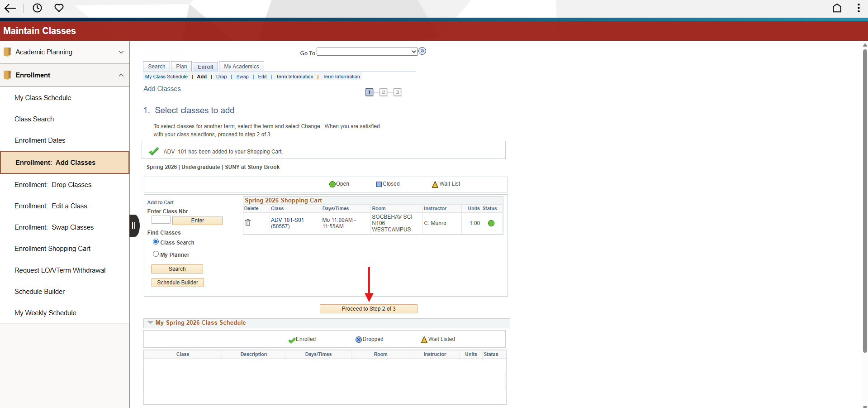Image resolution: width=868 pixels, height=408 pixels.
Task: Open the Swap subtab
Action: pyautogui.click(x=242, y=77)
